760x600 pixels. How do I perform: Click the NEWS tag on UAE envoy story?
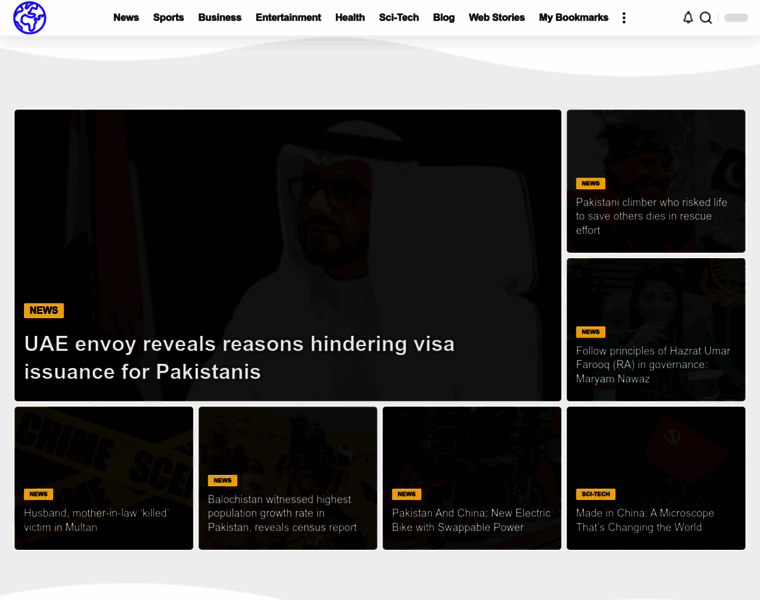44,310
